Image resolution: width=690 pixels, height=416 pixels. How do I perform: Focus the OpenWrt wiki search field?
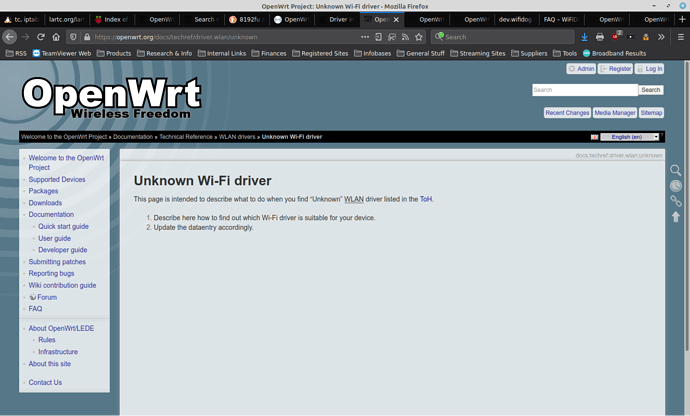click(x=585, y=90)
